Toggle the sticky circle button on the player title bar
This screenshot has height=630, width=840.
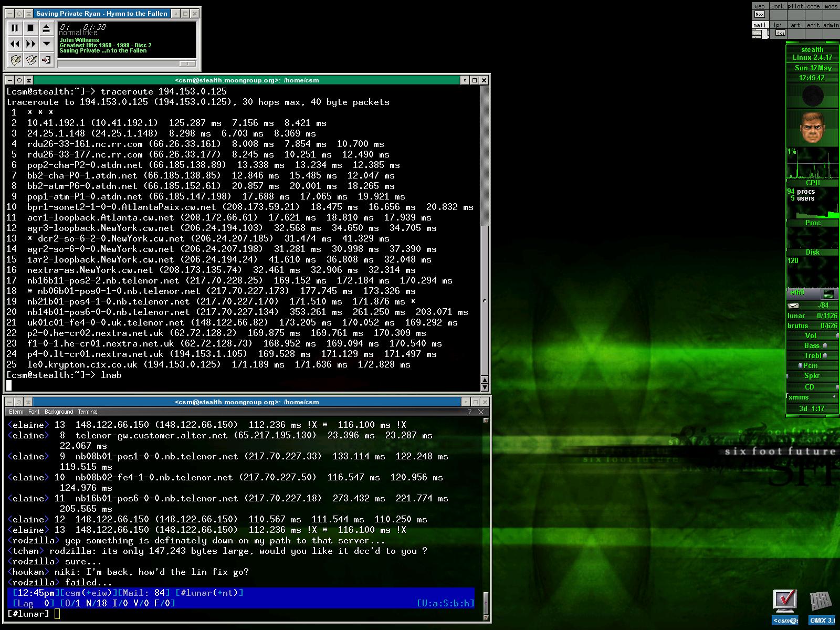[x=19, y=14]
